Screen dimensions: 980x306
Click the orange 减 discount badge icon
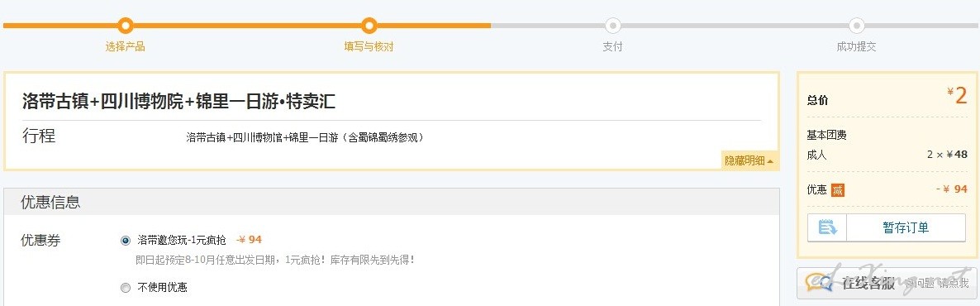837,189
